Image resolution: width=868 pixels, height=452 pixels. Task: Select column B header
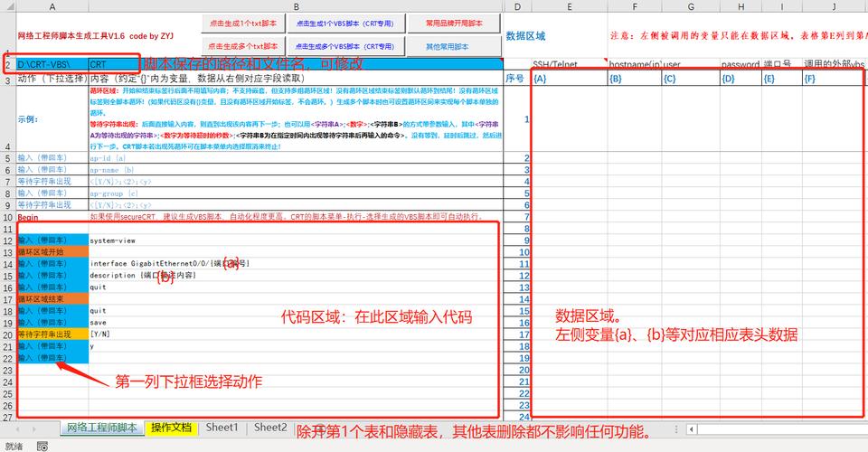tap(296, 6)
